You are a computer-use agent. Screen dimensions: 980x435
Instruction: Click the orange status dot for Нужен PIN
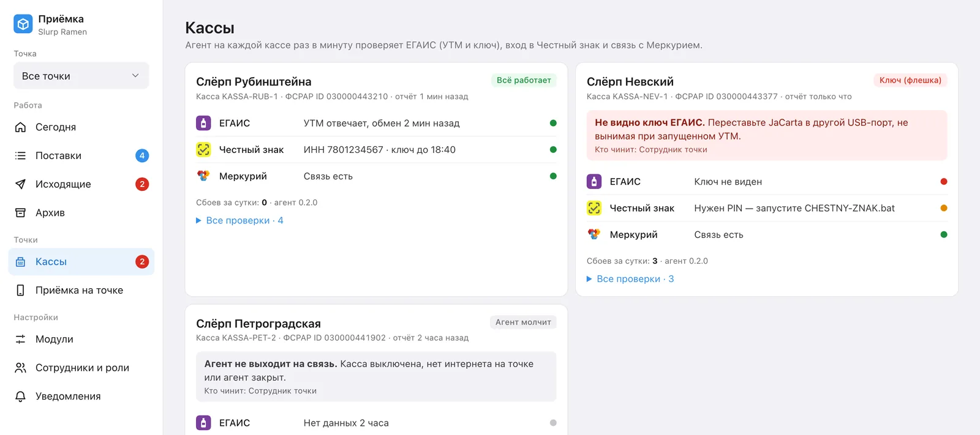[x=944, y=208]
